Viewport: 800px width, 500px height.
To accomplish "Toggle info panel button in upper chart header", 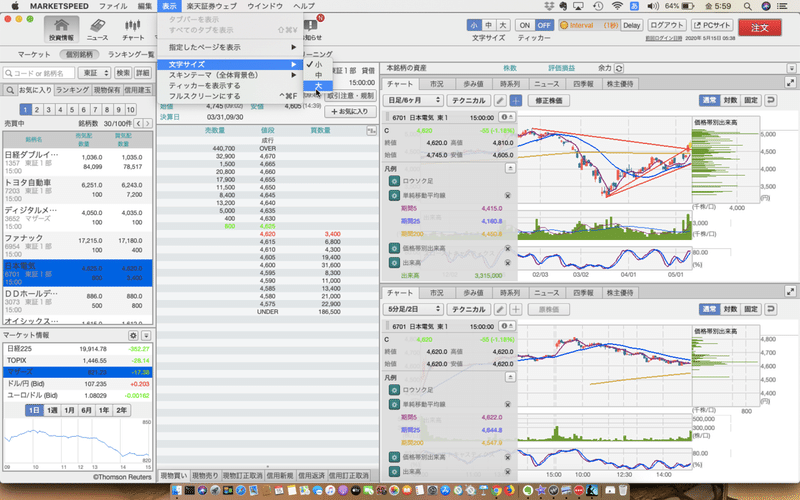I will click(x=507, y=117).
